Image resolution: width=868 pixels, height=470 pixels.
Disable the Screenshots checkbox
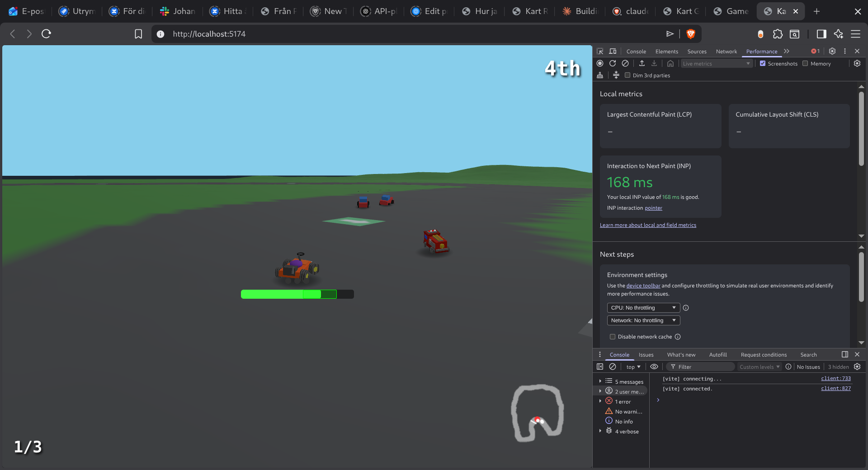click(762, 63)
